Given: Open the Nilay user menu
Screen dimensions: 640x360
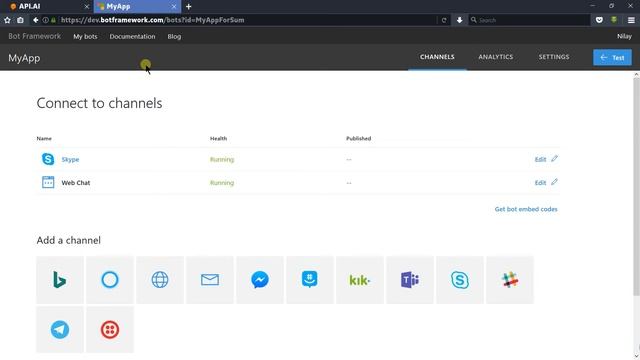Looking at the screenshot, I should tap(624, 36).
